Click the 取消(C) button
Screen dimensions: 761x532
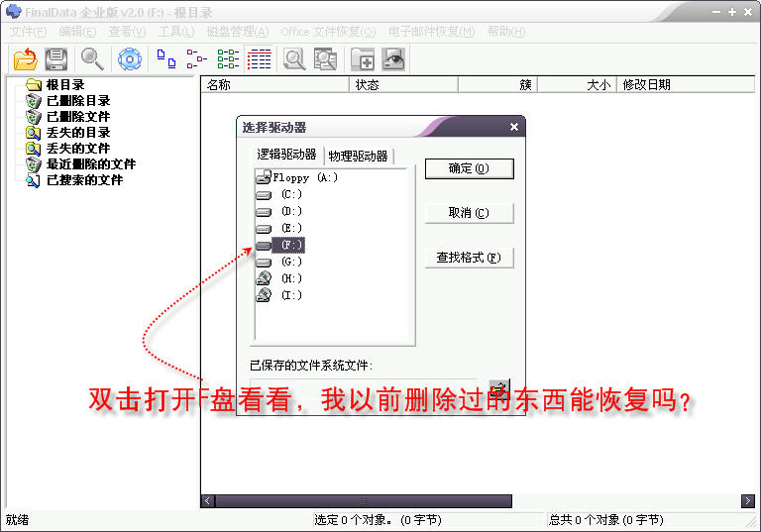pyautogui.click(x=469, y=213)
